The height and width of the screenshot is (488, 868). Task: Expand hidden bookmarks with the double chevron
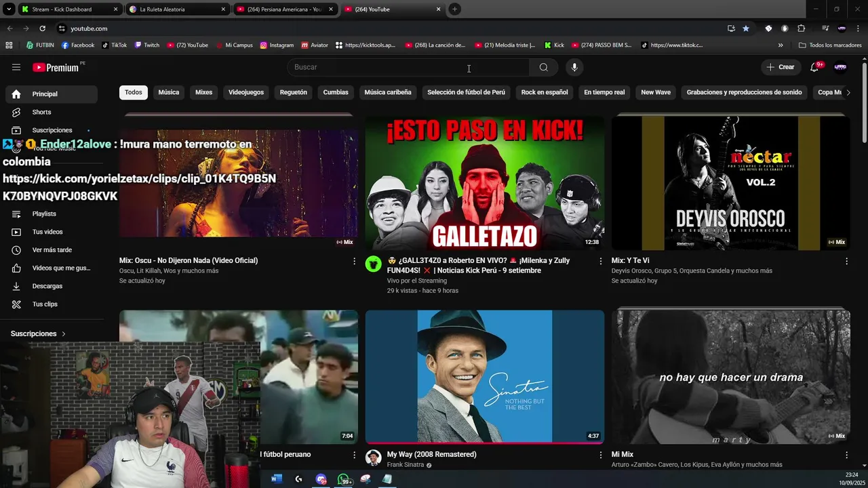781,45
